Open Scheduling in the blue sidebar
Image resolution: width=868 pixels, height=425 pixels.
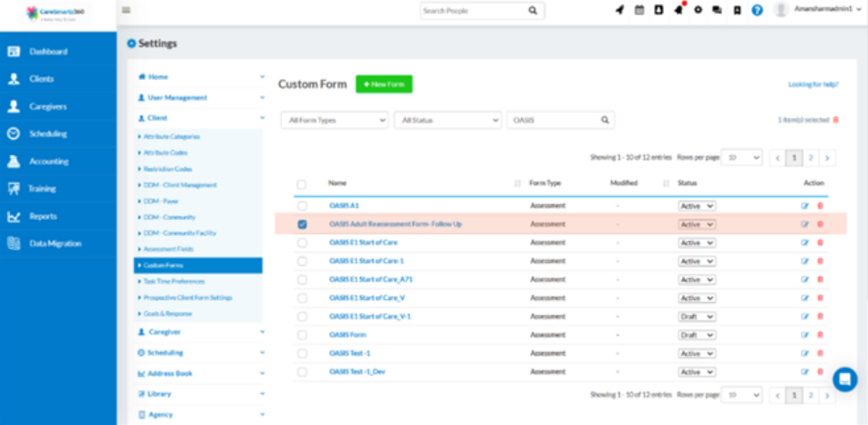pos(58,134)
